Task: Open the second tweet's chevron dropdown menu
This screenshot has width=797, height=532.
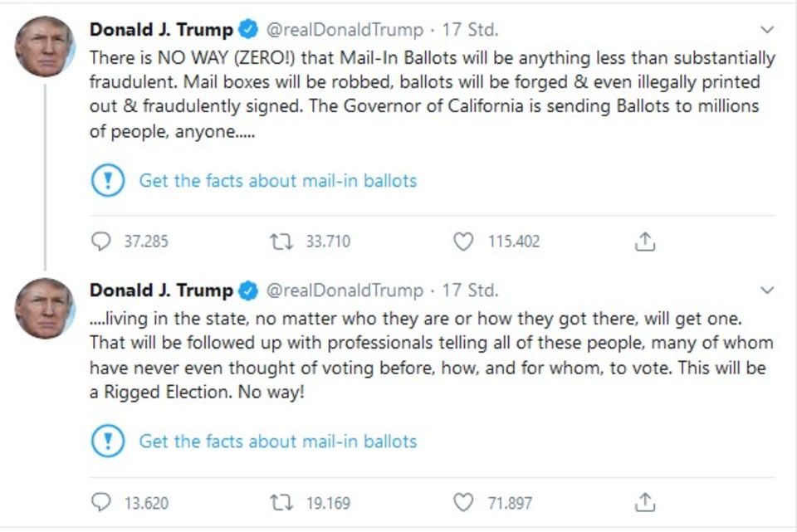Action: [767, 290]
